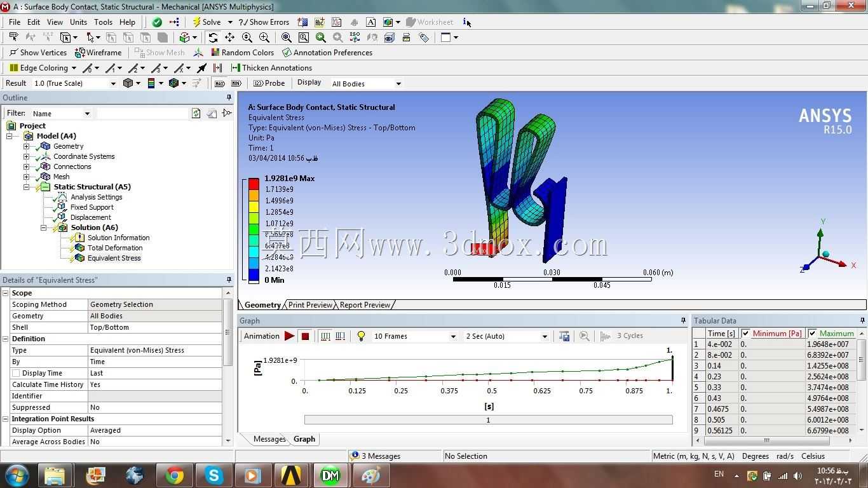This screenshot has width=868, height=488.
Task: Expand the Connections tree node
Action: point(27,166)
